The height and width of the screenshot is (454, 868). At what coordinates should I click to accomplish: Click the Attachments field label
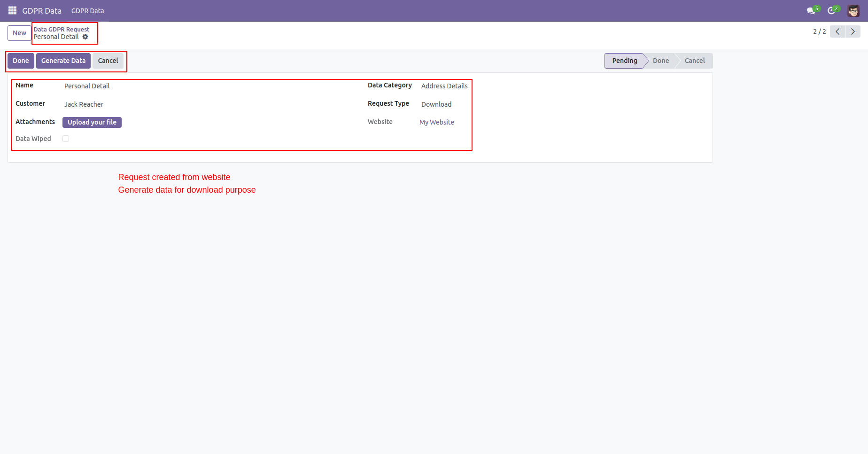(35, 122)
